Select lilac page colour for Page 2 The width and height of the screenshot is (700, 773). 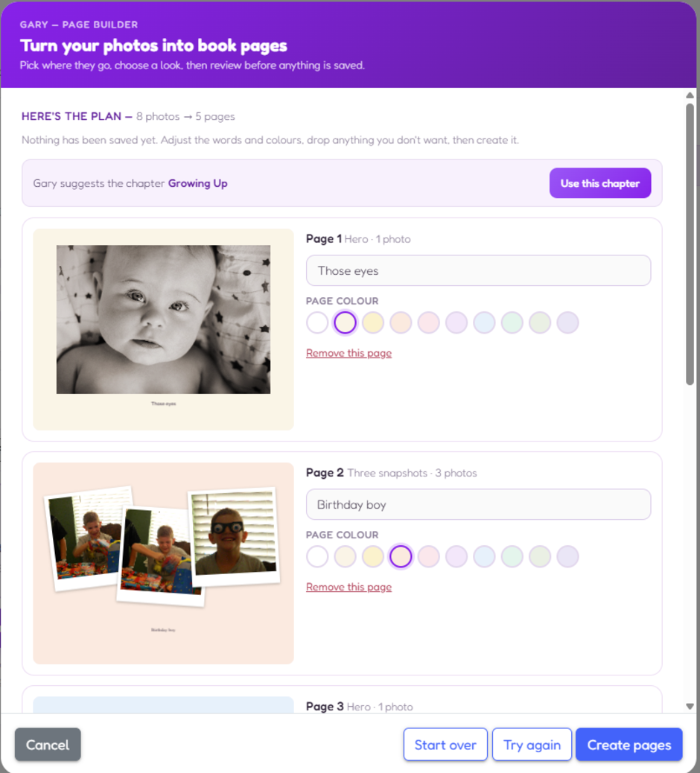coord(456,556)
